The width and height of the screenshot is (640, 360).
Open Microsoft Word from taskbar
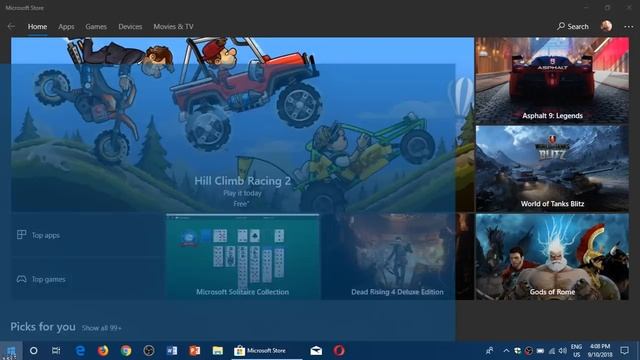tap(172, 351)
